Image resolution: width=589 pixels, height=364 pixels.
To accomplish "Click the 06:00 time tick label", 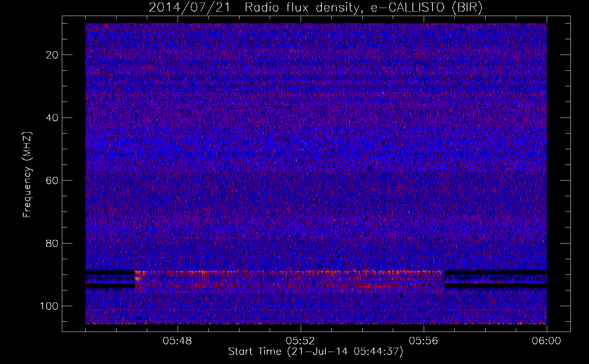I will coord(546,341).
